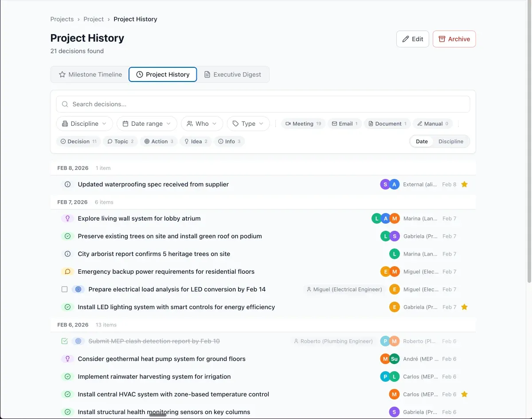This screenshot has height=419, width=532.
Task: Open the Who filter dropdown
Action: 202,124
